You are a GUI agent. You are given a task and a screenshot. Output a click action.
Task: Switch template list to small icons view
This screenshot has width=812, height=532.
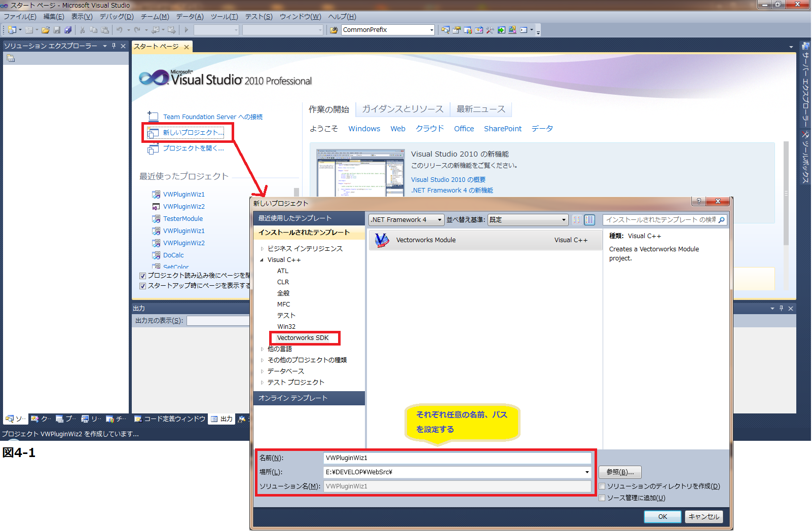[577, 220]
